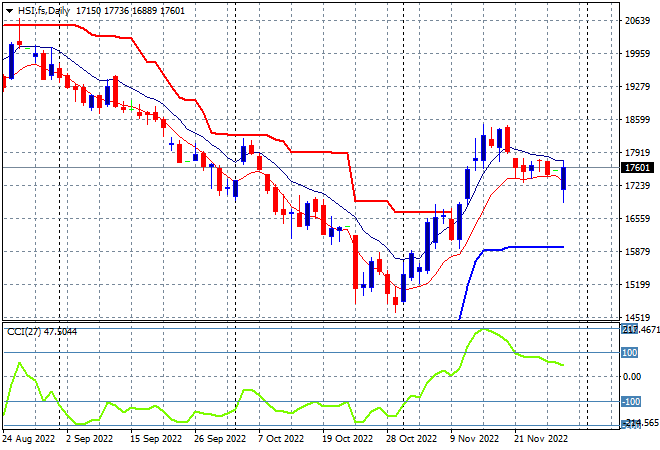Image resolution: width=660 pixels, height=450 pixels.
Task: Click the 26 Sep 2022 date label
Action: point(220,439)
